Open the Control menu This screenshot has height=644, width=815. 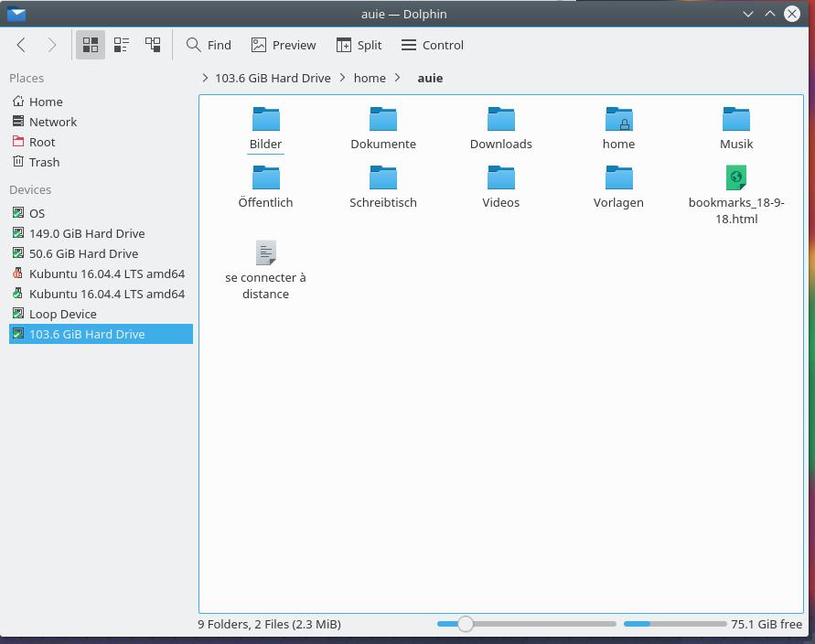[x=433, y=45]
